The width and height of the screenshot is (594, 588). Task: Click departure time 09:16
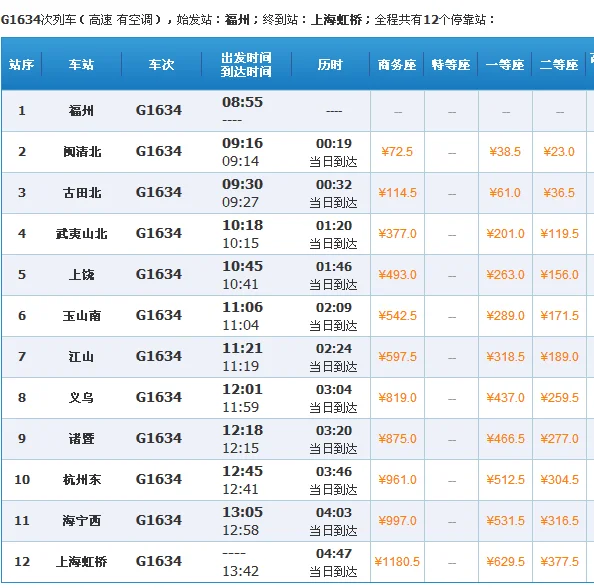pos(242,143)
